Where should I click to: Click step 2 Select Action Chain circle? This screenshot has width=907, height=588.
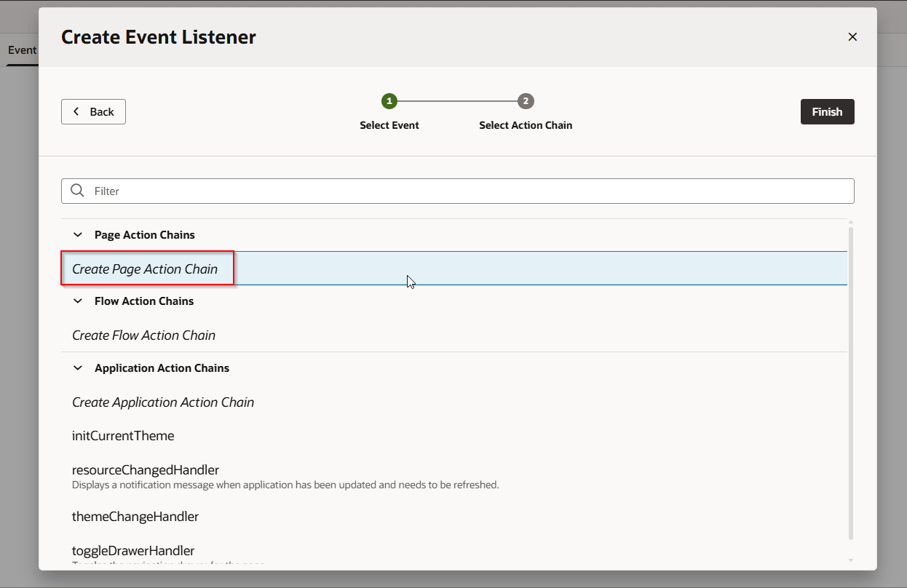tap(526, 101)
